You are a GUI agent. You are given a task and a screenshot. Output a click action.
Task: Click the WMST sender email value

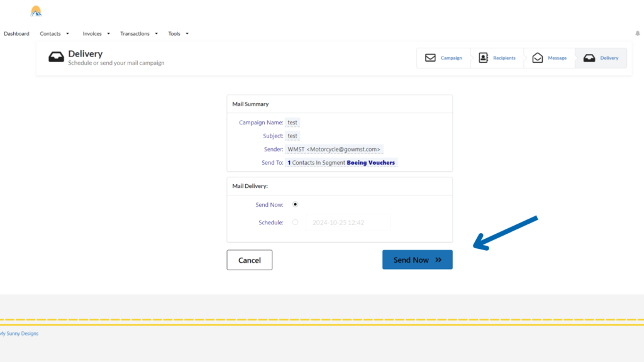(334, 150)
